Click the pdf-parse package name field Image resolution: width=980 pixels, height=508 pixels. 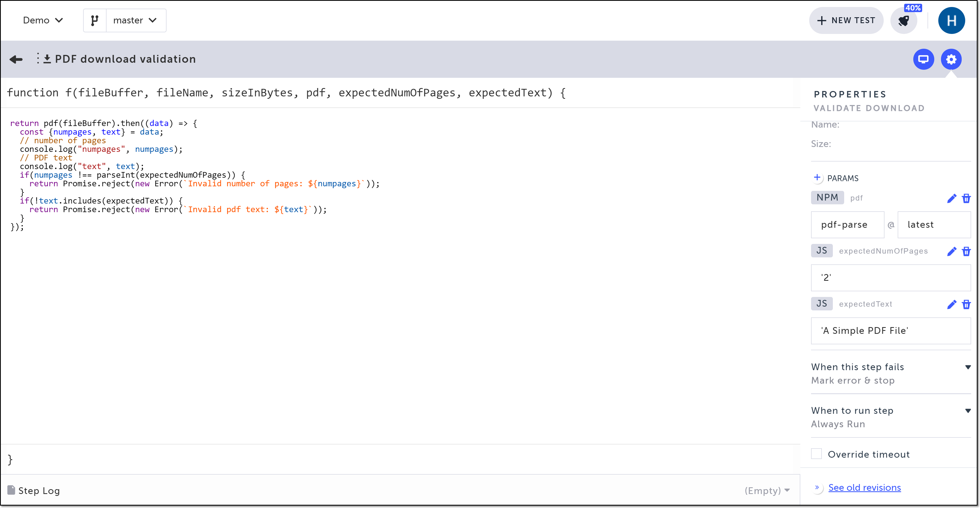847,225
